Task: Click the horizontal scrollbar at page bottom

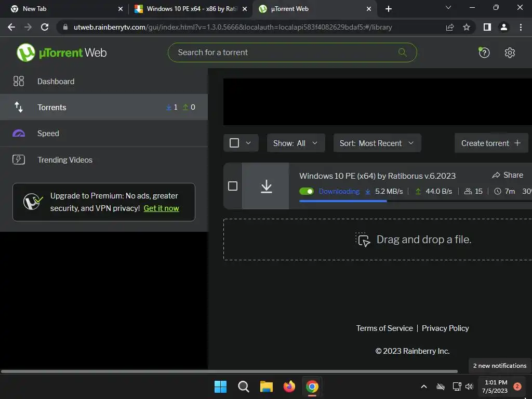Action: pos(229,371)
